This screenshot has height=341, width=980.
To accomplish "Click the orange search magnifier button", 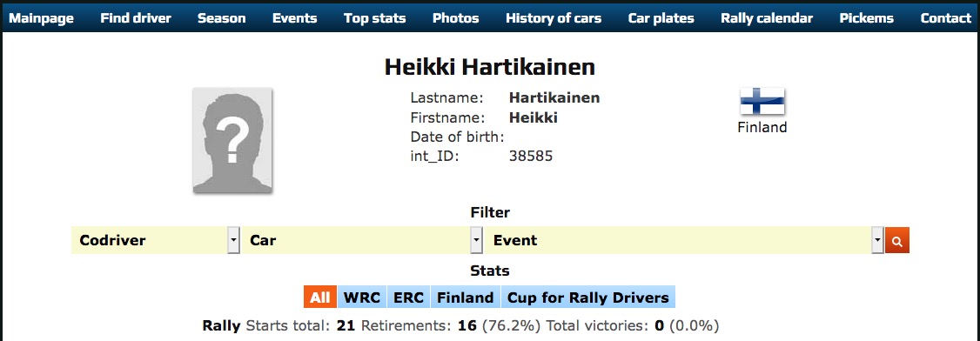I will [x=896, y=241].
